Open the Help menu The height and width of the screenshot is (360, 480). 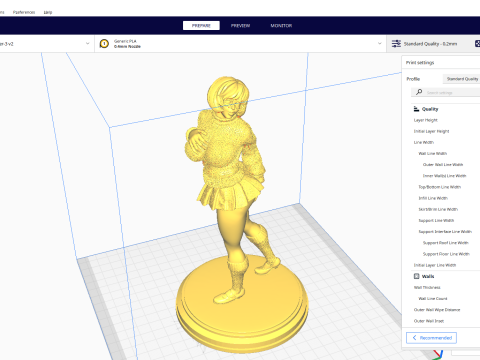[48, 12]
